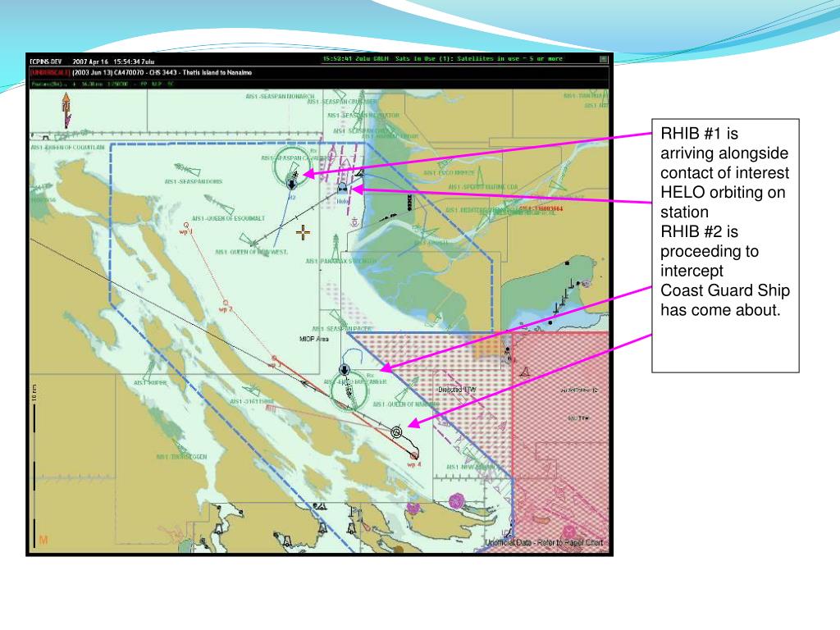The image size is (840, 630).
Task: Click 'Unofficial Data - Refer to Paper Chart' notice
Action: pos(545,543)
